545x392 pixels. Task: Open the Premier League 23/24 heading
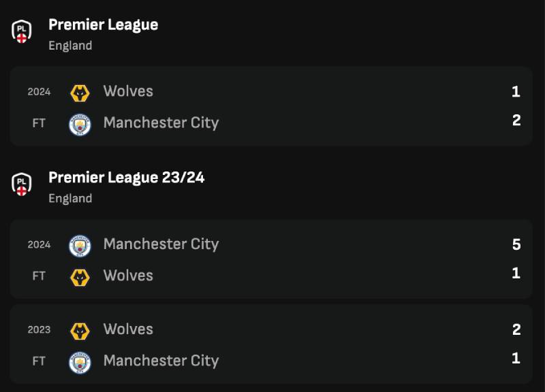[126, 178]
